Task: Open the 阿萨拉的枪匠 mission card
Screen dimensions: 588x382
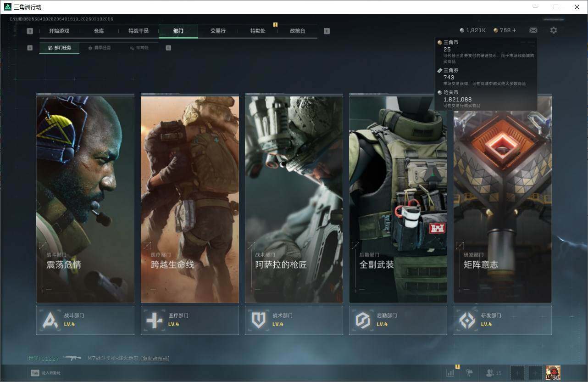Action: tap(294, 198)
